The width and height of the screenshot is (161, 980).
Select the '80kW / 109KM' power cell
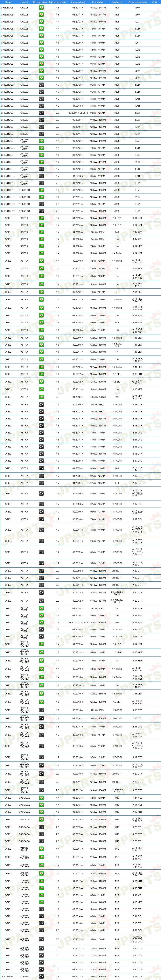pos(98,43)
